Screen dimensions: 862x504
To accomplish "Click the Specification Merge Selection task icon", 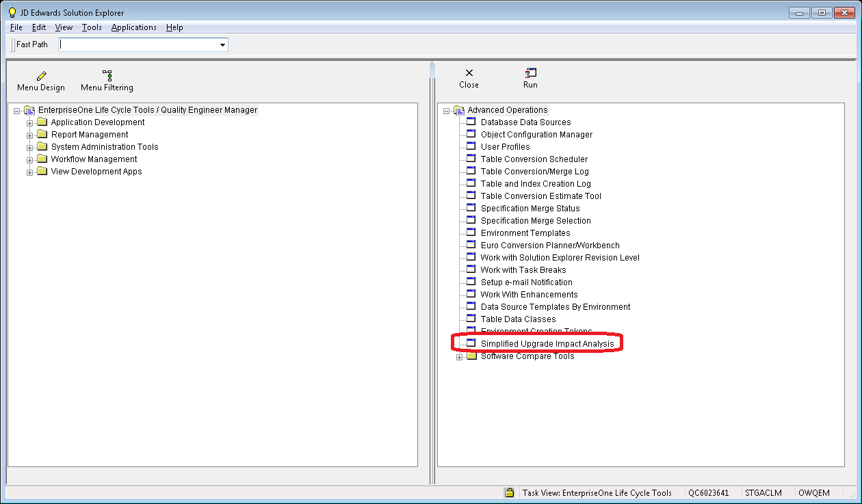I will click(x=471, y=220).
